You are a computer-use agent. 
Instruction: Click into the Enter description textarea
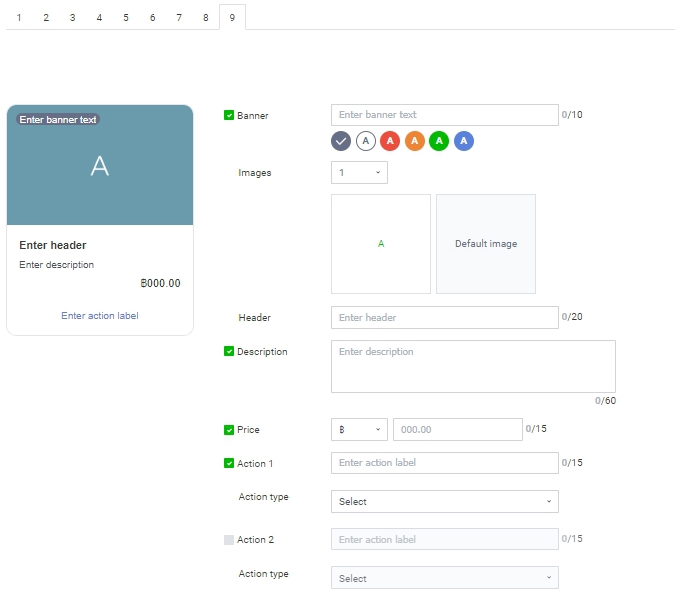[x=473, y=366]
